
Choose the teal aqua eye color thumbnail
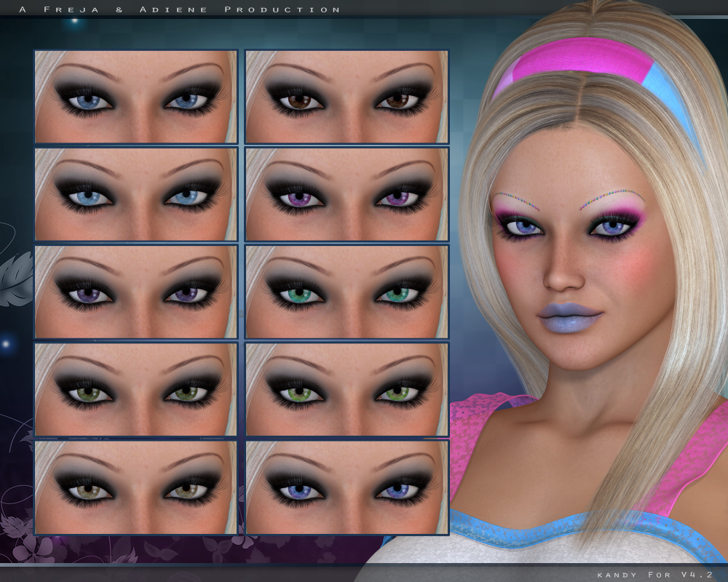347,292
